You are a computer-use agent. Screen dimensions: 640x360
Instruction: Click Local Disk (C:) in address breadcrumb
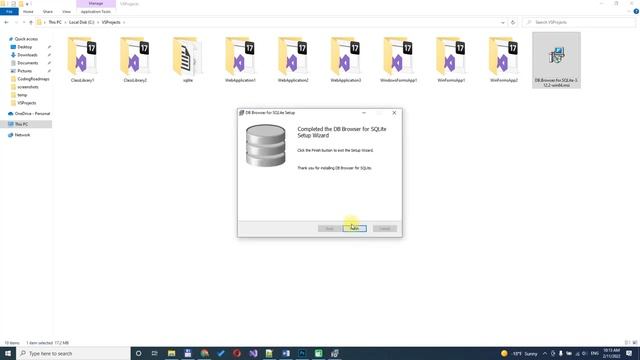tap(81, 22)
